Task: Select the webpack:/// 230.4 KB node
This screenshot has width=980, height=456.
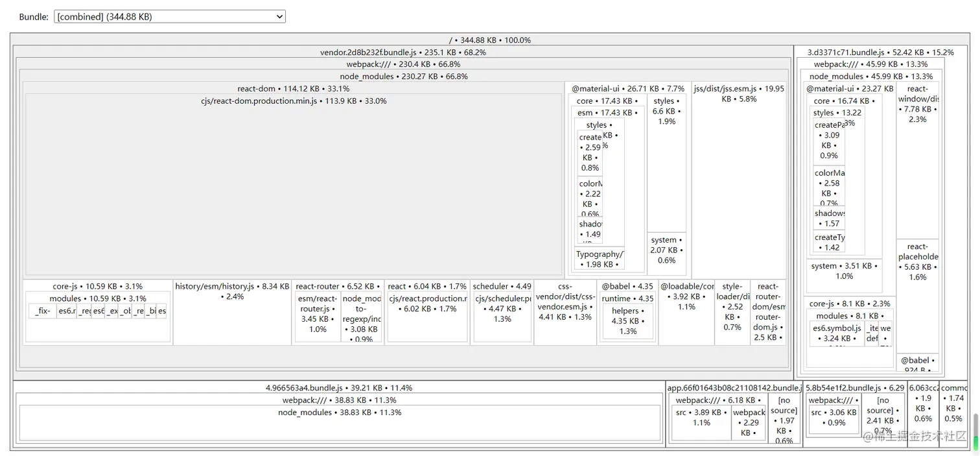Action: 403,64
